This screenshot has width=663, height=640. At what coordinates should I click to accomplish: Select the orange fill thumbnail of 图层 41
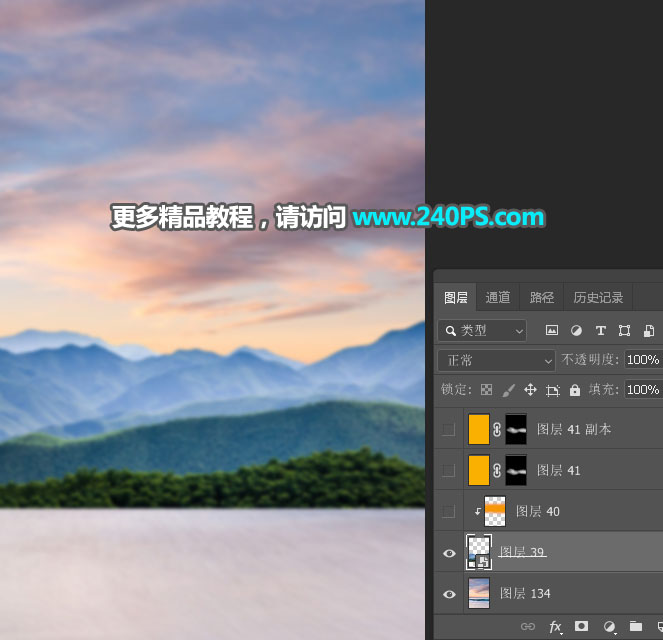[x=479, y=470]
